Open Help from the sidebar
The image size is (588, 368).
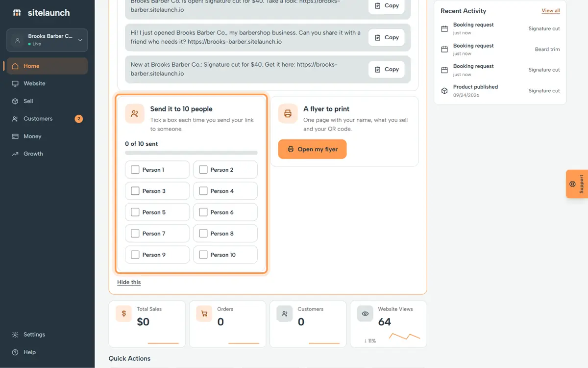pos(47,352)
